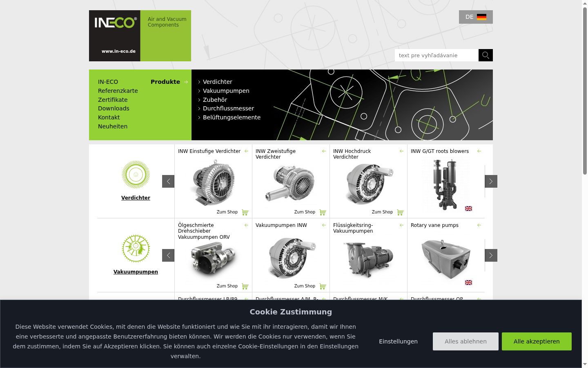588x368 pixels.
Task: Open the Belüftungselemente submenu link
Action: click(x=232, y=117)
